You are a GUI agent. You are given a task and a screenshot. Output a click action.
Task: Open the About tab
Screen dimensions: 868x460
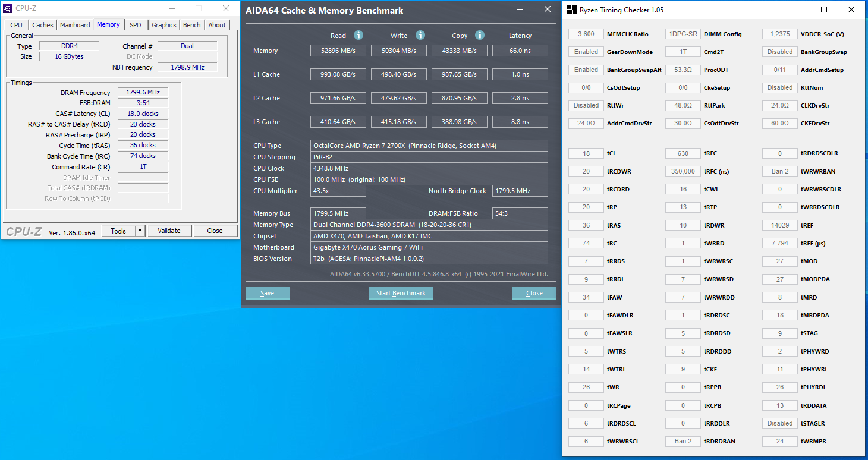[217, 25]
